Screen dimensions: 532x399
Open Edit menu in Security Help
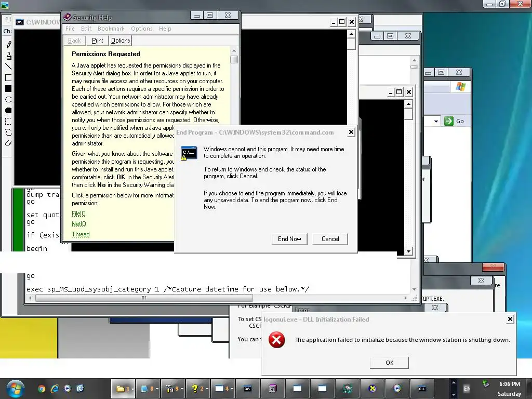[x=86, y=29]
